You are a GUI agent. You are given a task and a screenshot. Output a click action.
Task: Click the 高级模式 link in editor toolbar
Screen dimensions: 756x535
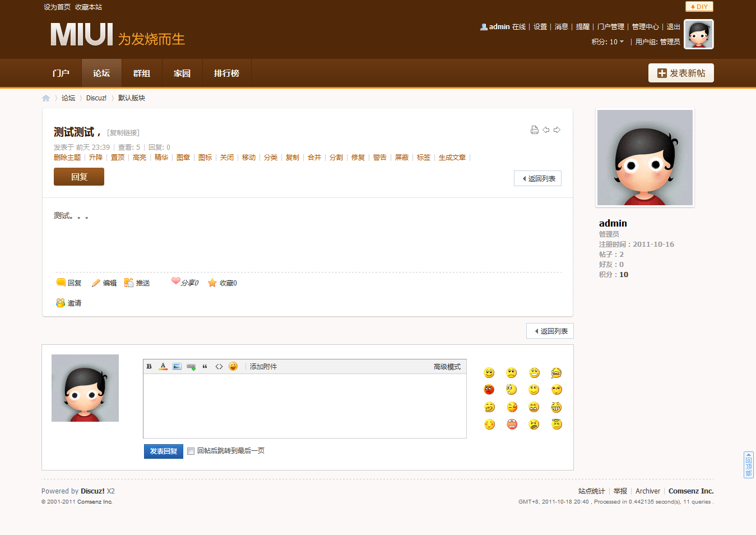tap(447, 367)
